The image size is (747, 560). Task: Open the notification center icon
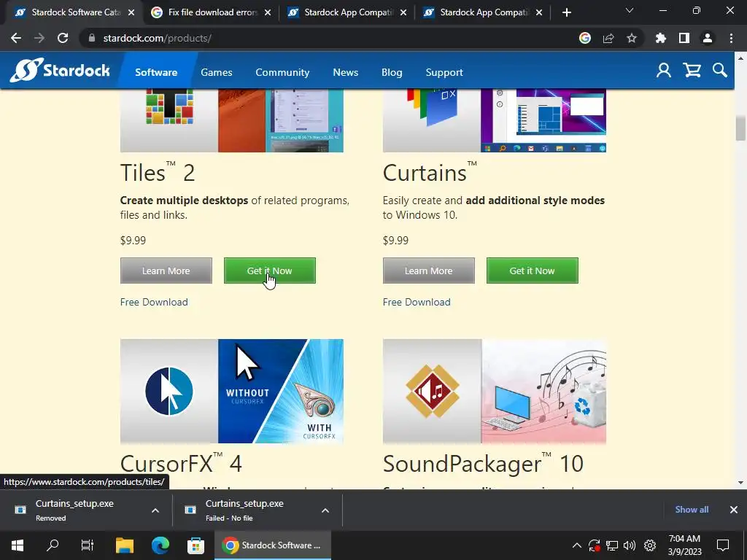pos(723,545)
